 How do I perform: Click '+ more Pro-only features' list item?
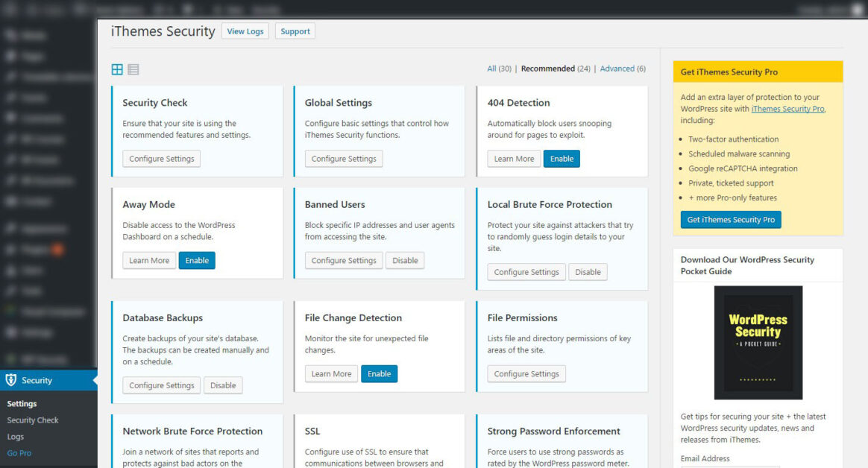(732, 198)
